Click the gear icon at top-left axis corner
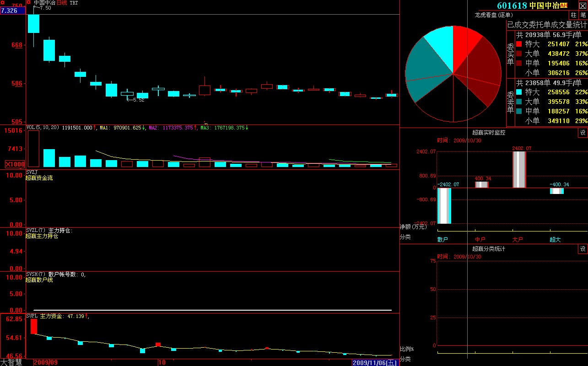 tap(3, 3)
